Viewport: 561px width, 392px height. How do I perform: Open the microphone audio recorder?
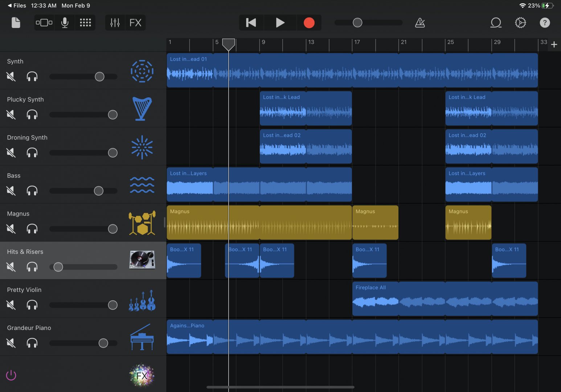tap(65, 23)
